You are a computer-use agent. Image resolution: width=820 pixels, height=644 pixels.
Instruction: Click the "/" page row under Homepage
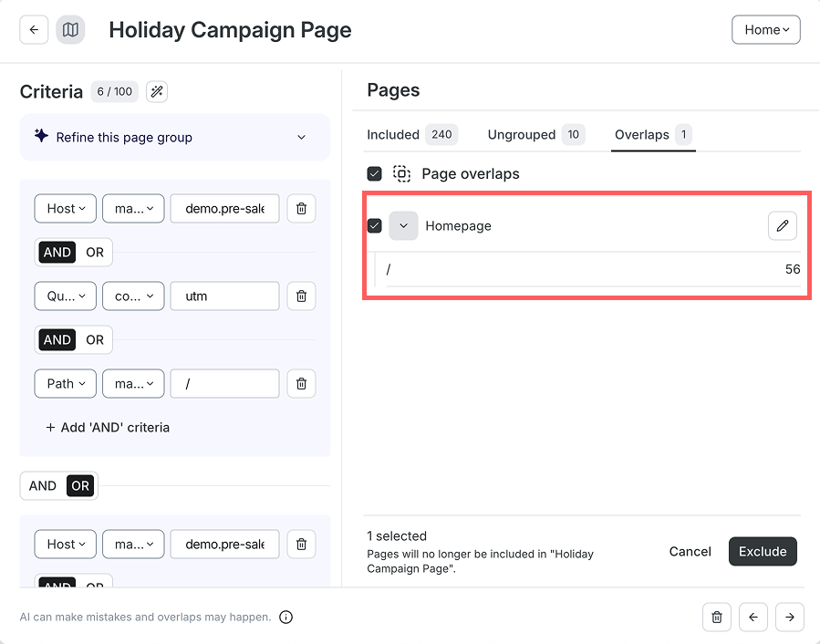(x=593, y=269)
